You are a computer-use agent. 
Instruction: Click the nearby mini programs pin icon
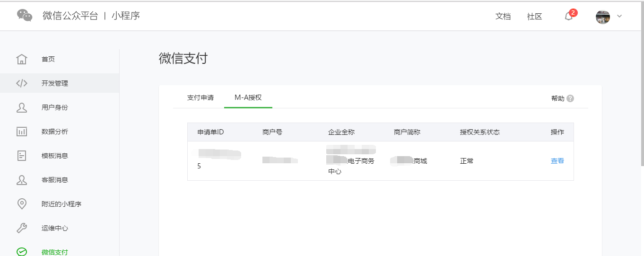click(22, 204)
